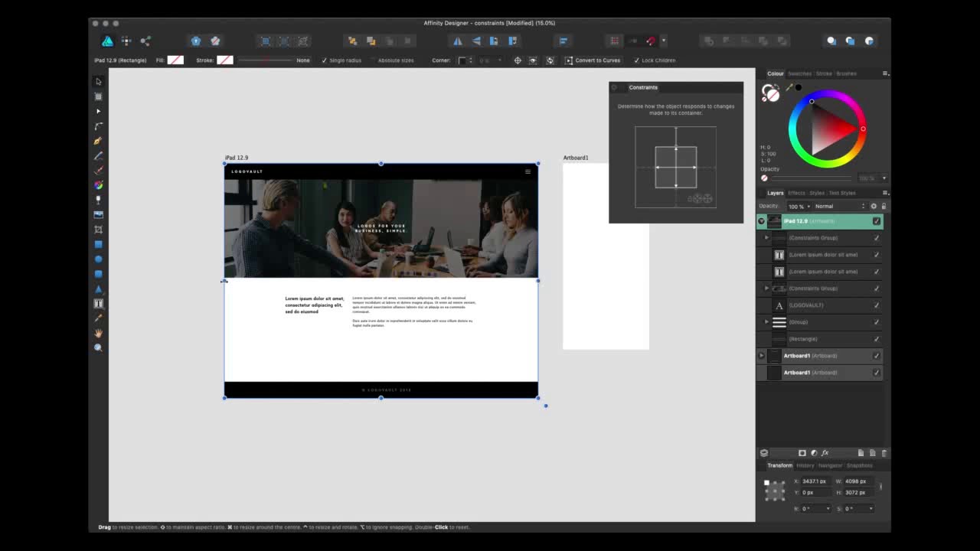The width and height of the screenshot is (980, 551).
Task: Select the Artboard tool
Action: [98, 96]
